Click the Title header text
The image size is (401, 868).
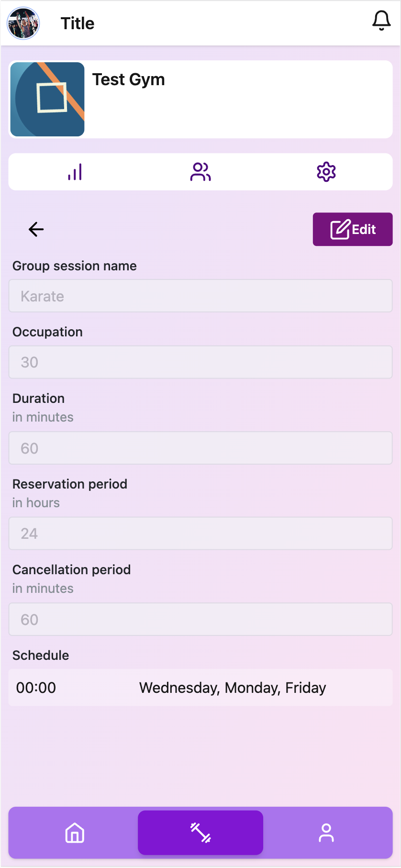(78, 23)
